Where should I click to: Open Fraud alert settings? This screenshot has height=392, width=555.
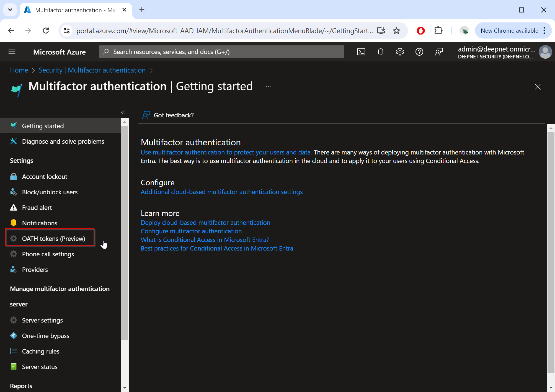pos(37,208)
